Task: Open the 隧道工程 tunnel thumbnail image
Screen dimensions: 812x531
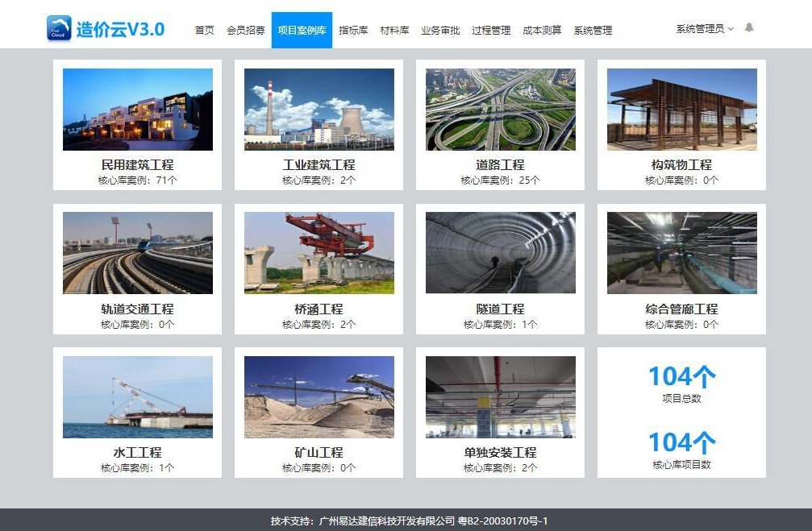Action: pyautogui.click(x=500, y=252)
